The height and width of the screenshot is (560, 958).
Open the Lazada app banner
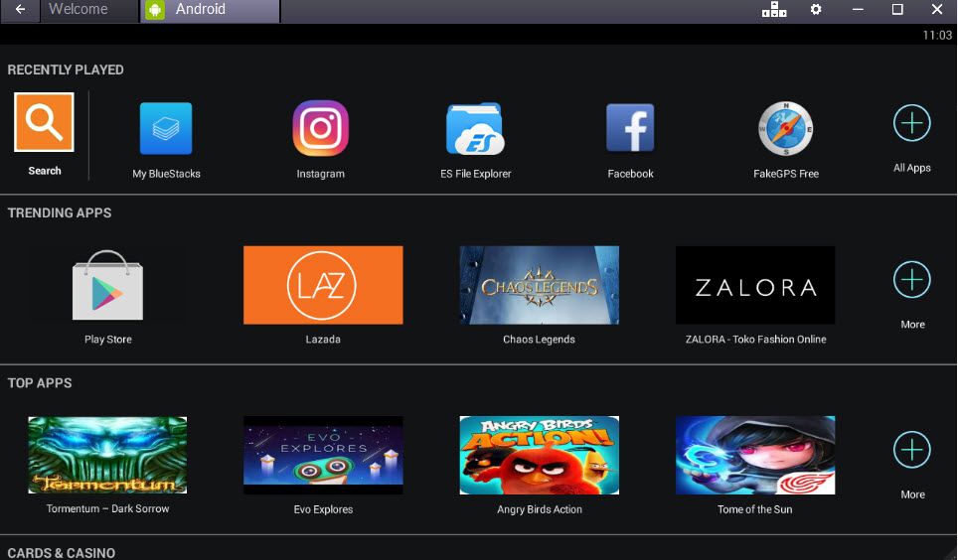coord(323,285)
